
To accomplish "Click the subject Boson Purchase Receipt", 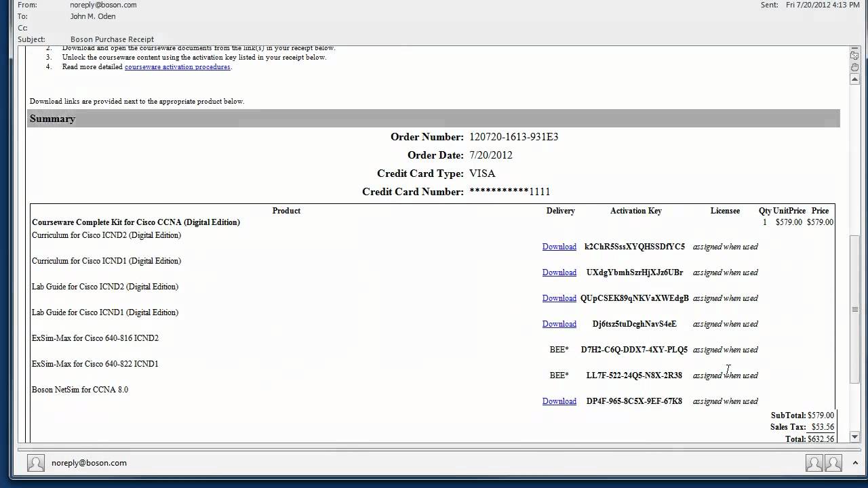I will point(112,39).
